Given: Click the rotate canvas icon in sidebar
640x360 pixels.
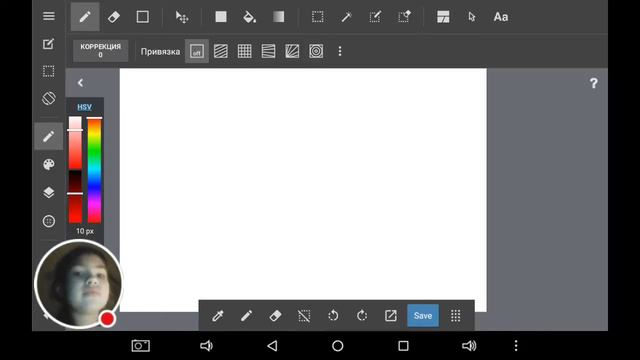Looking at the screenshot, I should click(49, 98).
